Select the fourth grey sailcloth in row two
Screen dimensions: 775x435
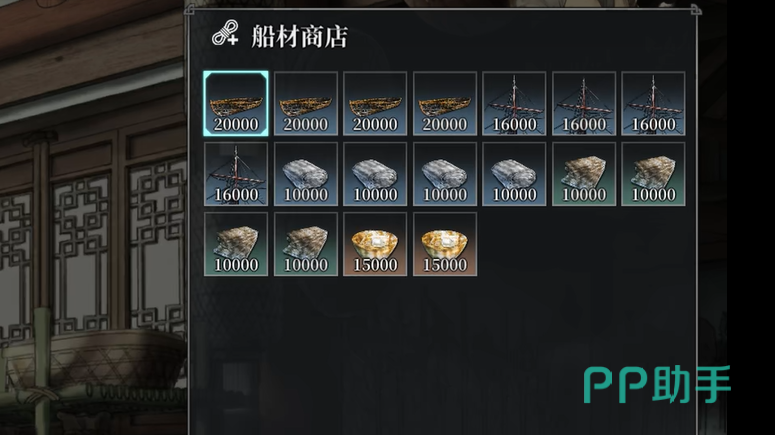[514, 174]
